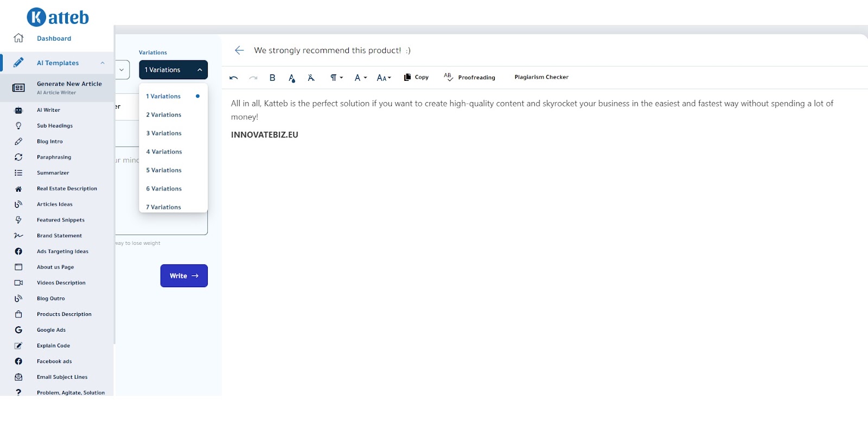Click the Facebook ads icon

[x=18, y=362]
